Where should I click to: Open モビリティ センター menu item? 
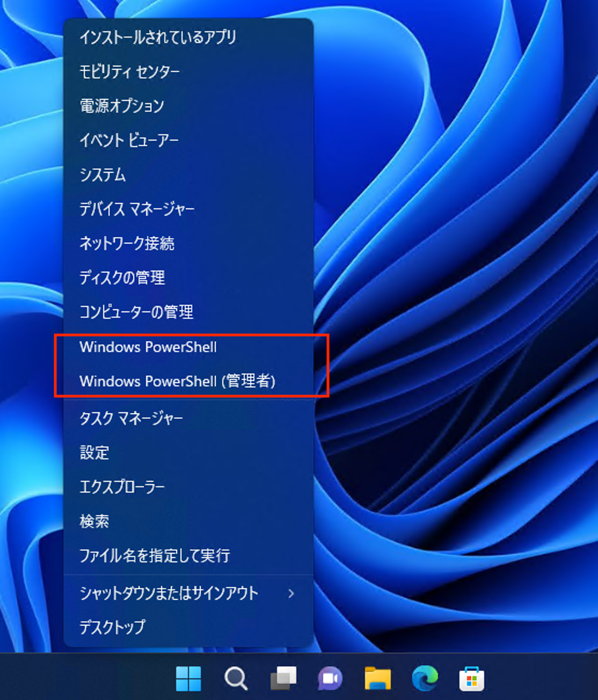(x=129, y=71)
